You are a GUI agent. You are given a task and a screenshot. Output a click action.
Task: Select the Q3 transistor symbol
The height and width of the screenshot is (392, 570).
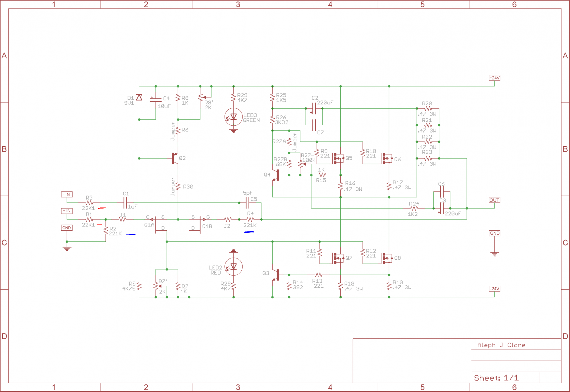tap(276, 275)
